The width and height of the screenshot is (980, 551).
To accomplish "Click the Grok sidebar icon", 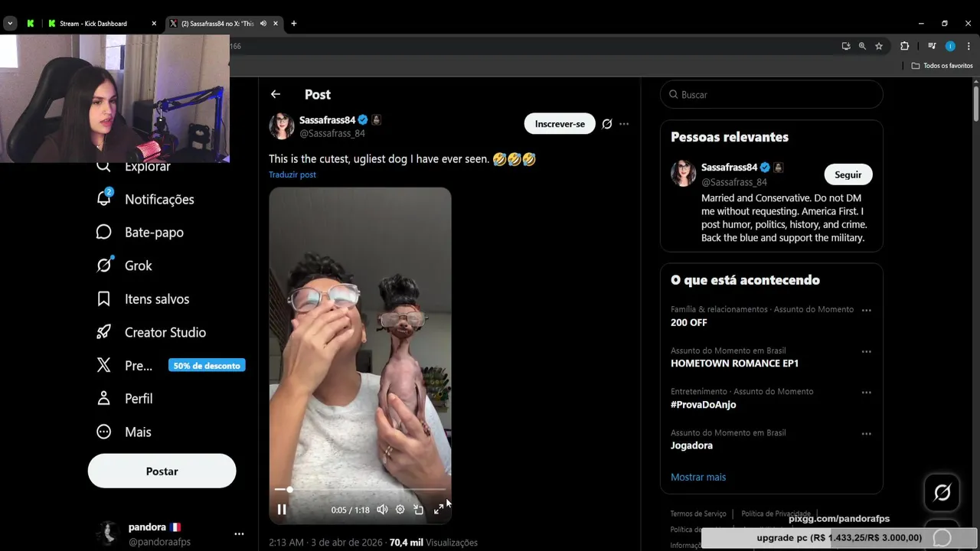I will 104,265.
